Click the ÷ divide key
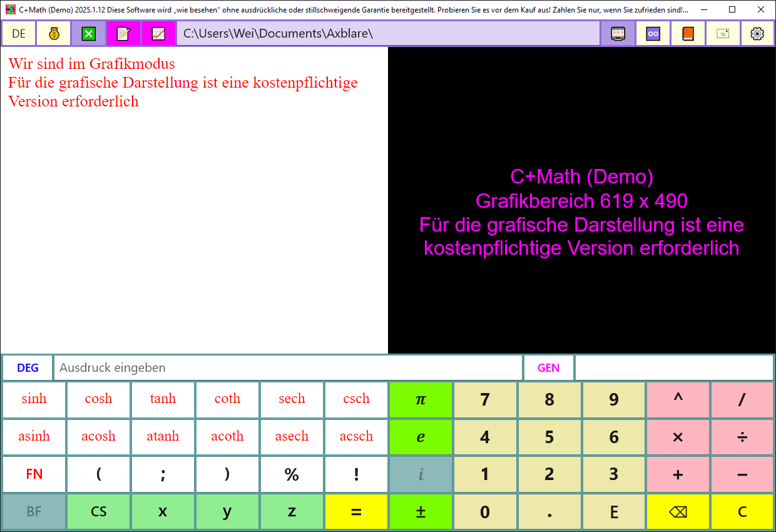This screenshot has width=776, height=532. pyautogui.click(x=742, y=437)
